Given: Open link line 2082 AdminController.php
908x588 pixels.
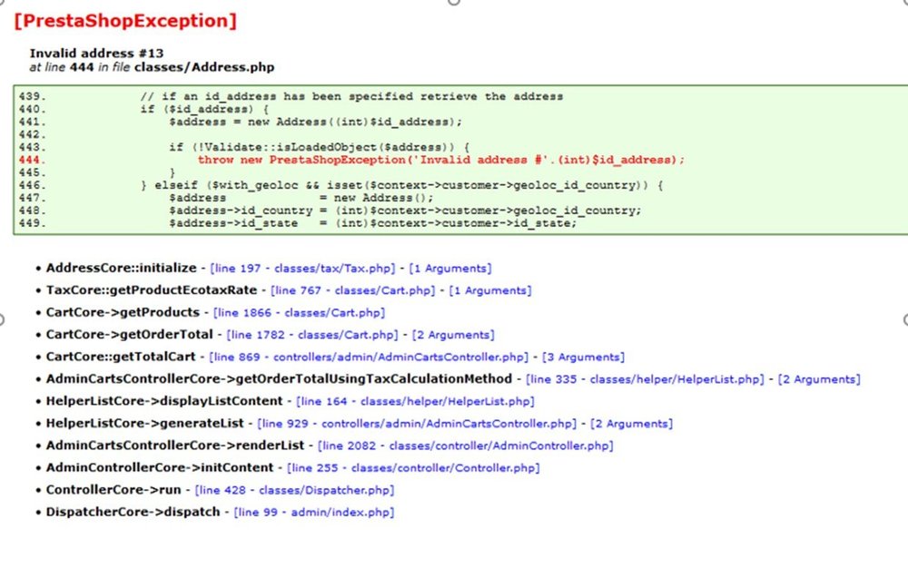Looking at the screenshot, I should click(x=466, y=446).
